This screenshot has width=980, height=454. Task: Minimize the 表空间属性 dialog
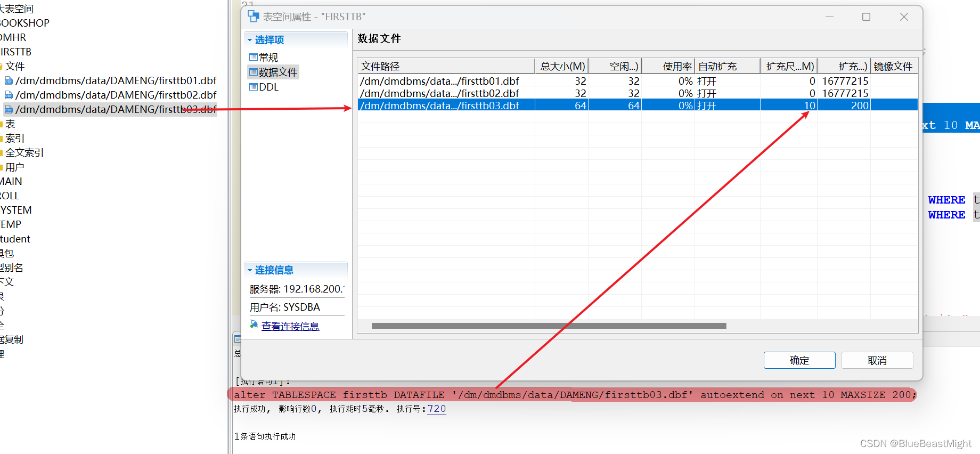click(x=829, y=17)
